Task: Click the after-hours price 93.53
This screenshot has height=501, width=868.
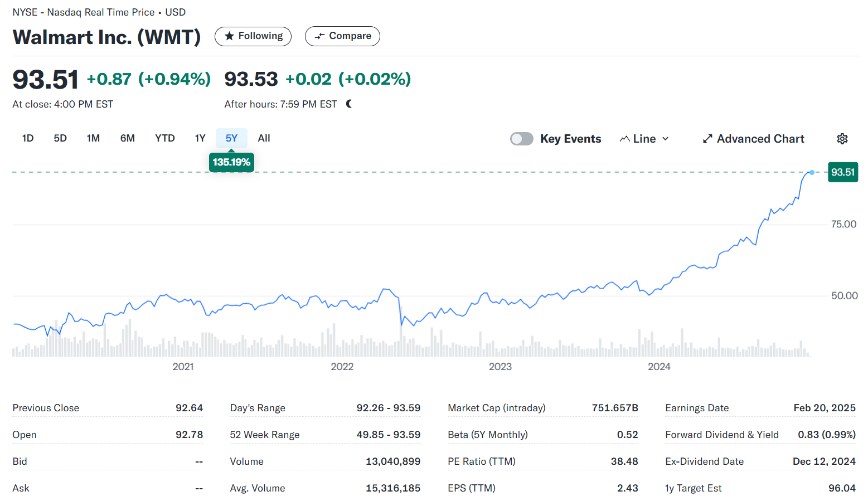Action: pyautogui.click(x=251, y=79)
